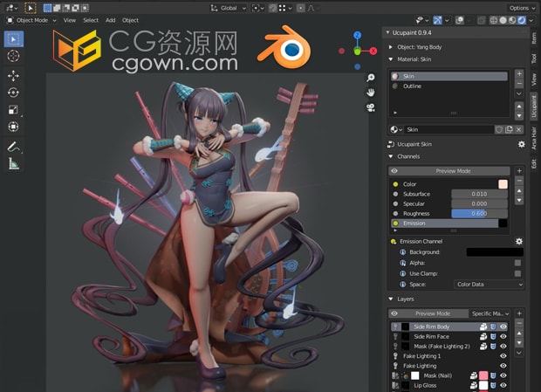Switch to wireframe viewport shading
The height and width of the screenshot is (392, 541).
pyautogui.click(x=494, y=20)
